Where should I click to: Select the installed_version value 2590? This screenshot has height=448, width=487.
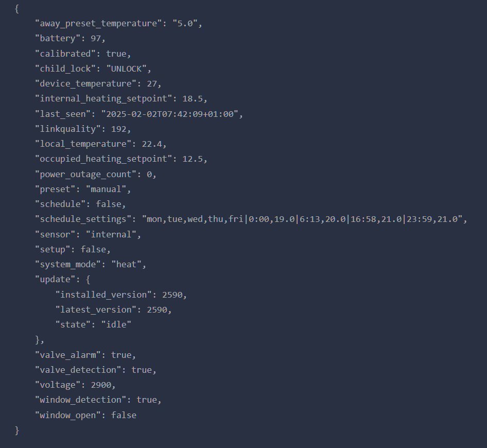(172, 295)
